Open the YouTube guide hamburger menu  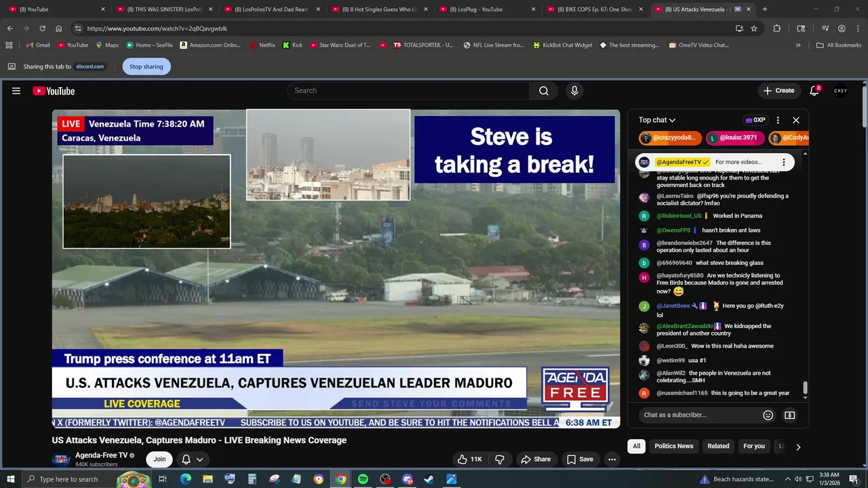pos(16,91)
